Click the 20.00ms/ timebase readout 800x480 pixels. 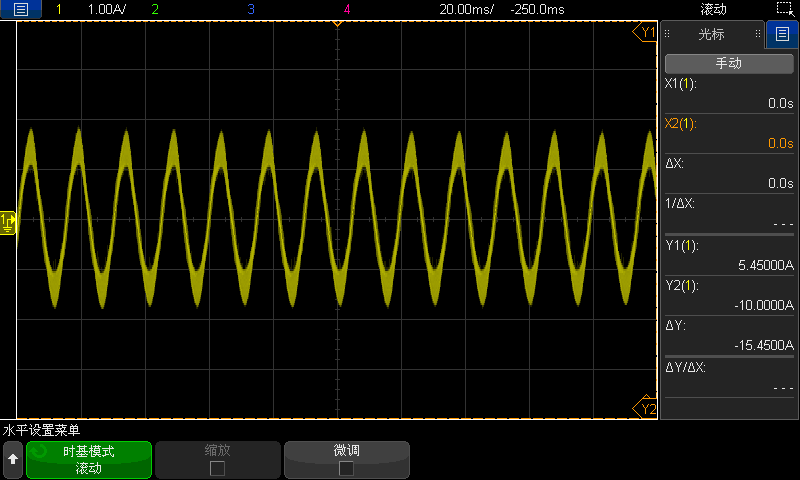pos(467,9)
